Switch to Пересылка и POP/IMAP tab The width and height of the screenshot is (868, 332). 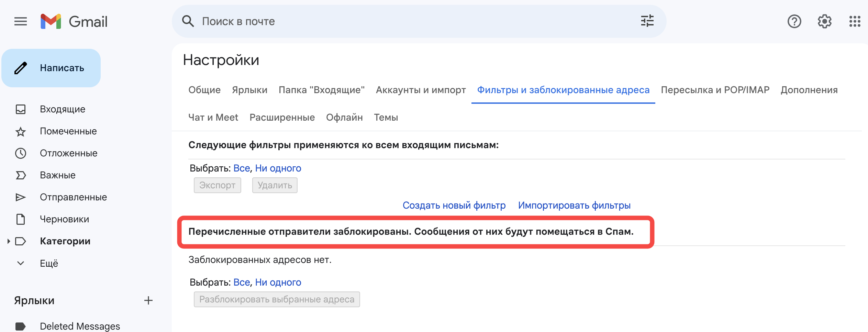pos(715,90)
